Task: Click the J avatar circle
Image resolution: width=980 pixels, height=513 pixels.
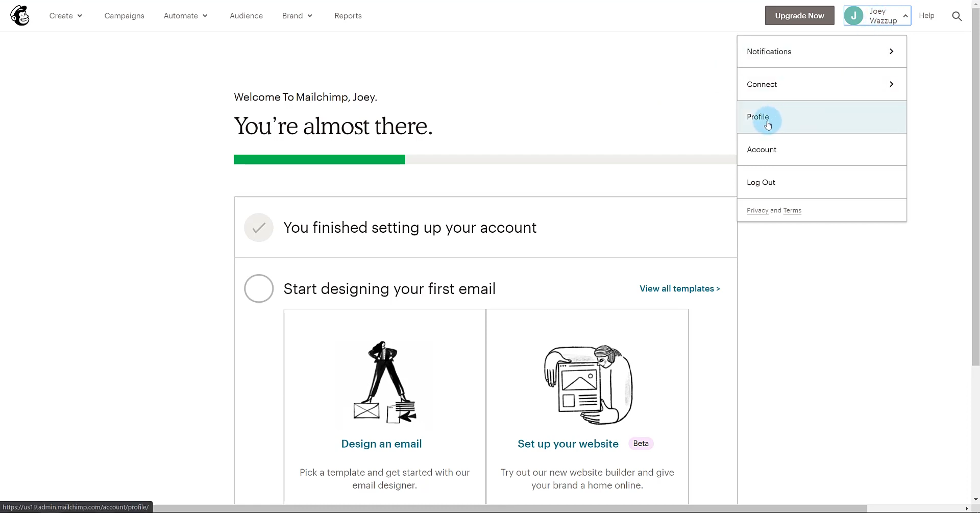Action: click(x=854, y=16)
